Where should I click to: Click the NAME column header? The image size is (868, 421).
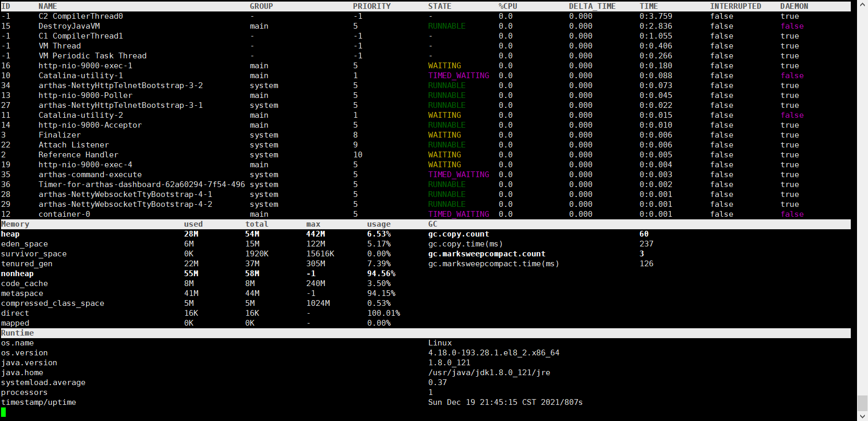pos(48,6)
